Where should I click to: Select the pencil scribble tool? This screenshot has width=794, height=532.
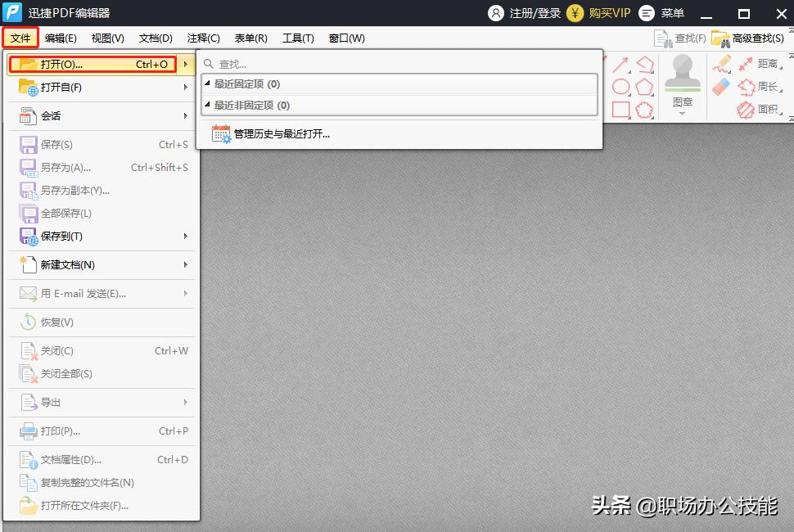[x=722, y=65]
